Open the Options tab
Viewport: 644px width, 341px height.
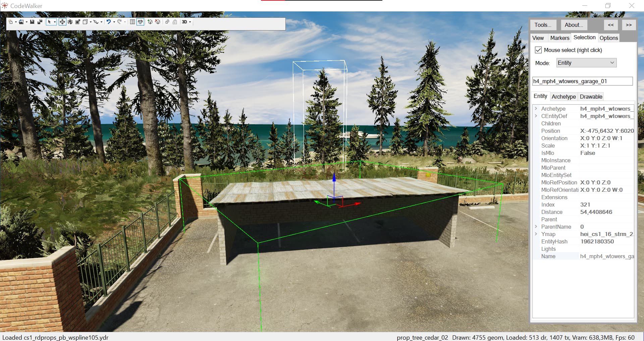coord(609,38)
